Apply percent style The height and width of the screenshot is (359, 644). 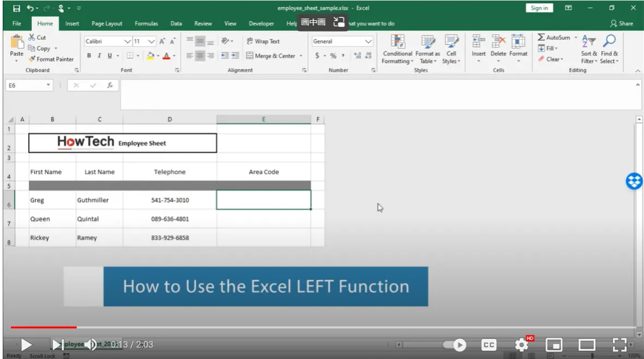point(333,56)
